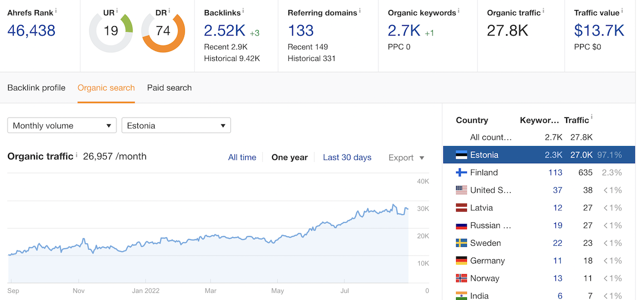
Task: Click the Organic traffic value 27.8K
Action: pos(508,31)
